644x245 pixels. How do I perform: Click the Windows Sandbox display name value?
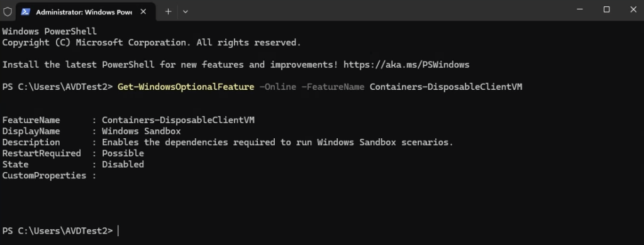(142, 131)
